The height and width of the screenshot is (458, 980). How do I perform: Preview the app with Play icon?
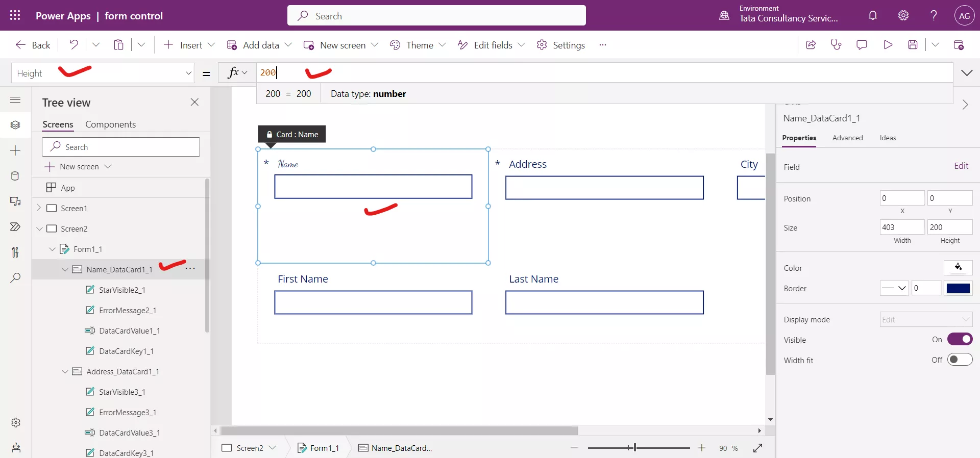click(x=888, y=45)
